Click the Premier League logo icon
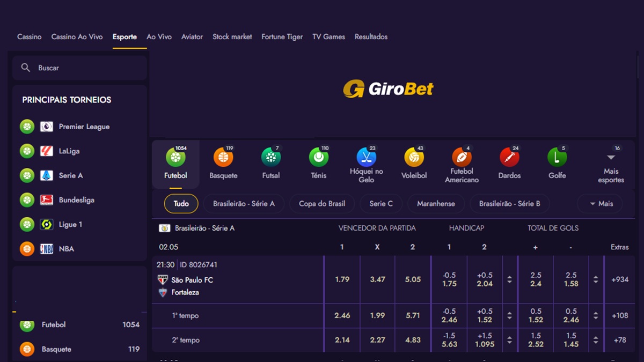This screenshot has height=362, width=644. pos(47,127)
